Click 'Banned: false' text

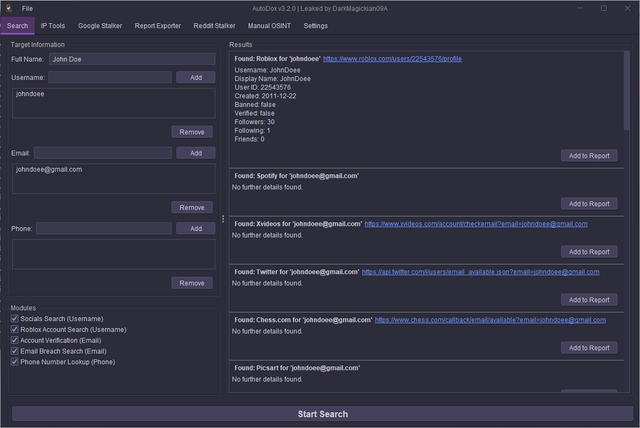255,105
